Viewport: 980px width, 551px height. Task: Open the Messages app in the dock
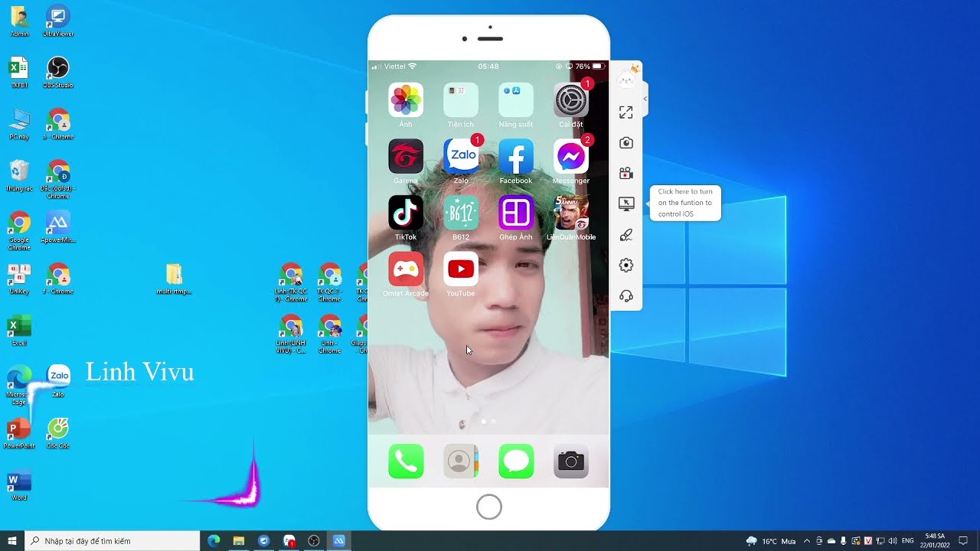coord(516,461)
